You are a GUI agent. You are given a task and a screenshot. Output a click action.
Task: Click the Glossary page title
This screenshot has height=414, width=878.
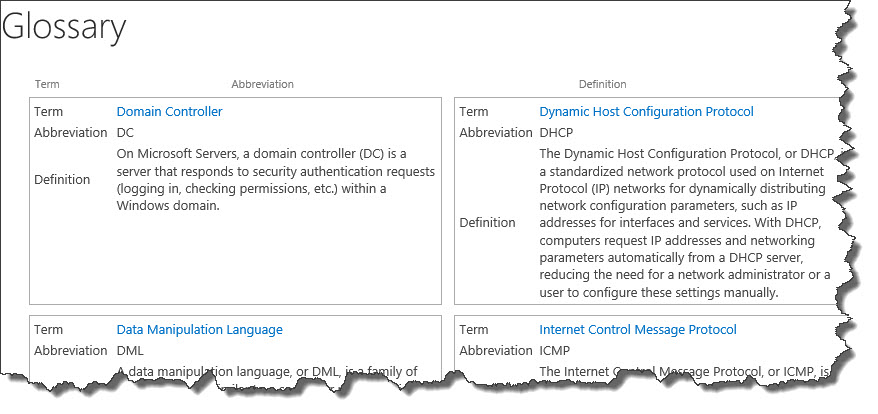[x=63, y=27]
